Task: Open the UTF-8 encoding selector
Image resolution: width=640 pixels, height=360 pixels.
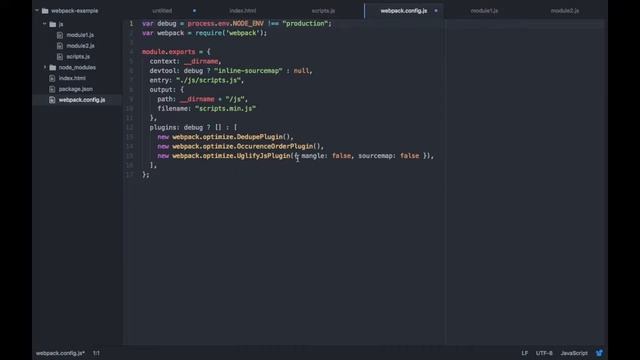Action: (x=544, y=353)
